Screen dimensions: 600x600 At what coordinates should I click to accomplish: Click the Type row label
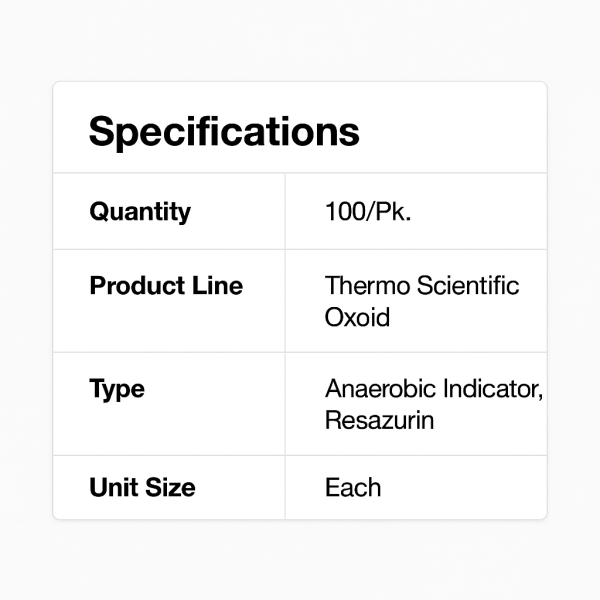coord(117,389)
